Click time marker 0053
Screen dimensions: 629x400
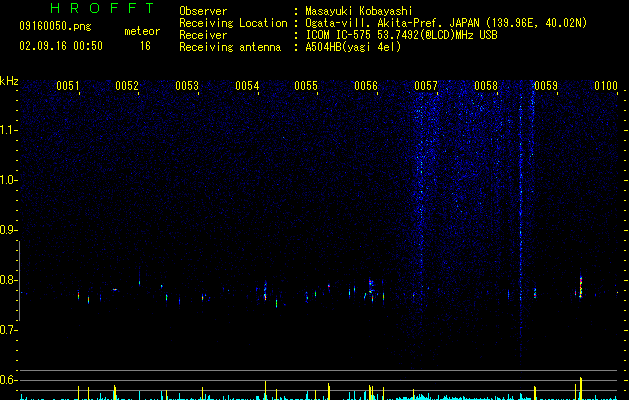coord(187,86)
